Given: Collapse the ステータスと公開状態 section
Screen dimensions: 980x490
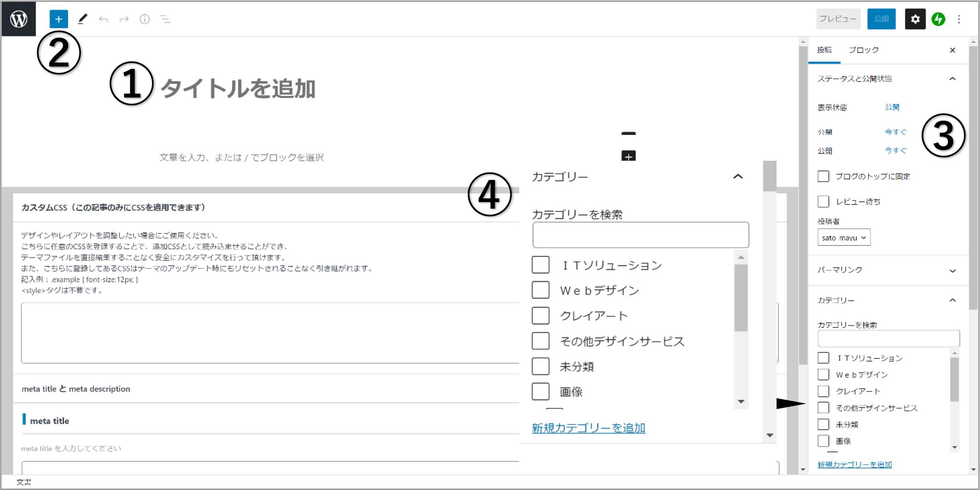Looking at the screenshot, I should (x=952, y=79).
